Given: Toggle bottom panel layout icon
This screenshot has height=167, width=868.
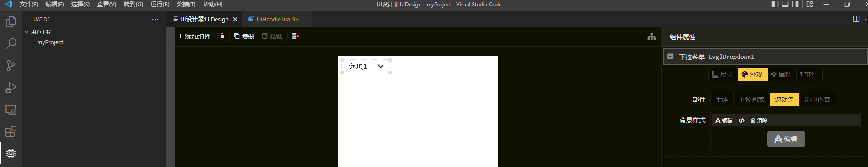Looking at the screenshot, I should click(785, 4).
